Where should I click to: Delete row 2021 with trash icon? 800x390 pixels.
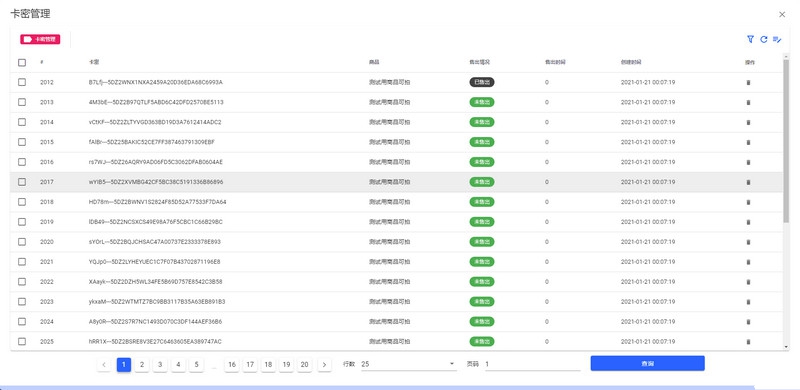(x=748, y=261)
